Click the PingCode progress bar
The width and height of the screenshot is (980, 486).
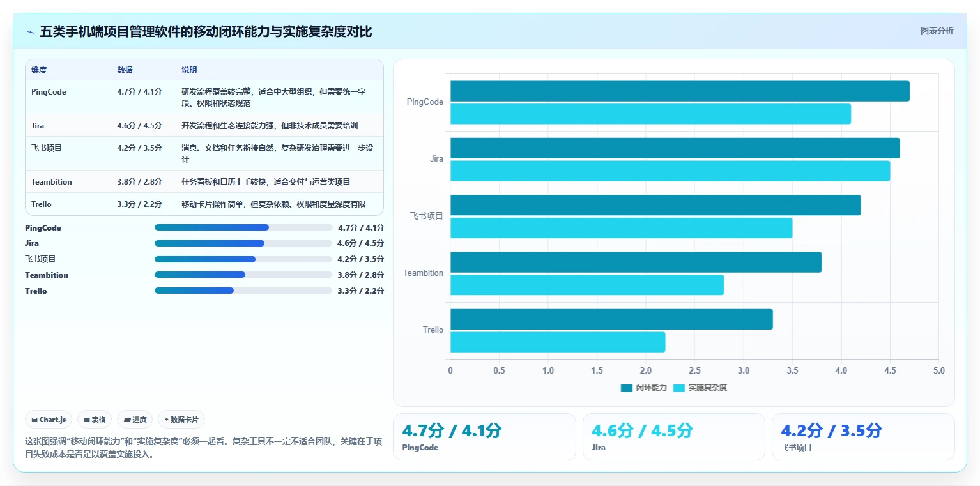(x=243, y=227)
